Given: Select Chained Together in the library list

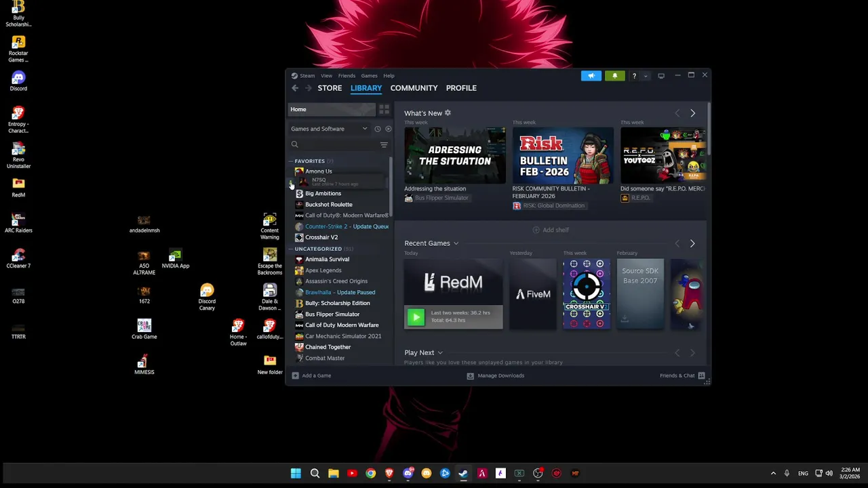Looking at the screenshot, I should [x=328, y=347].
